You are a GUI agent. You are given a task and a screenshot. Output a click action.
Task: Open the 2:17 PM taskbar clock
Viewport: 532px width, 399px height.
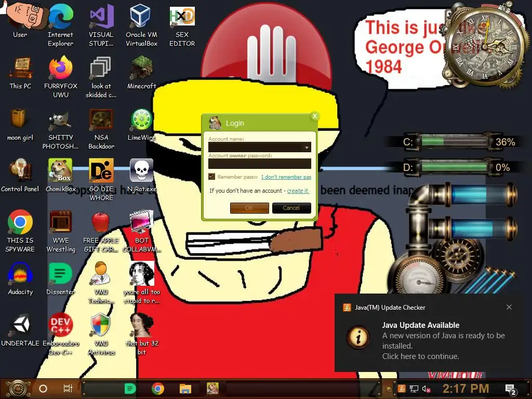pyautogui.click(x=466, y=389)
